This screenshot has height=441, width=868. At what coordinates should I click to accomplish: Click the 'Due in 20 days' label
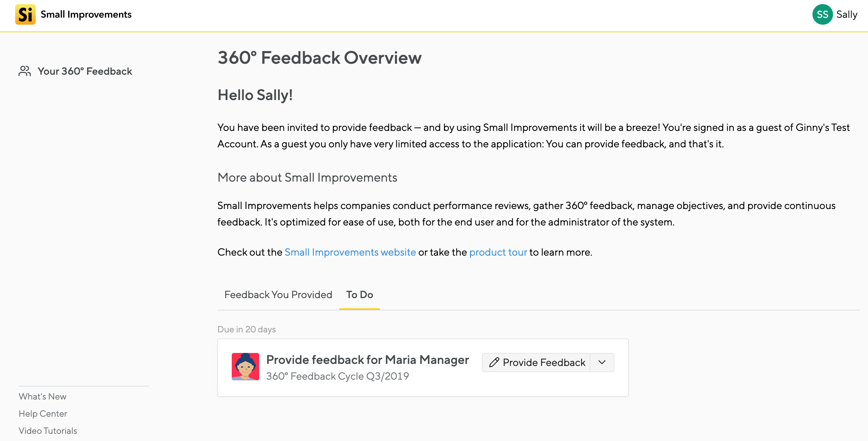[x=247, y=329]
